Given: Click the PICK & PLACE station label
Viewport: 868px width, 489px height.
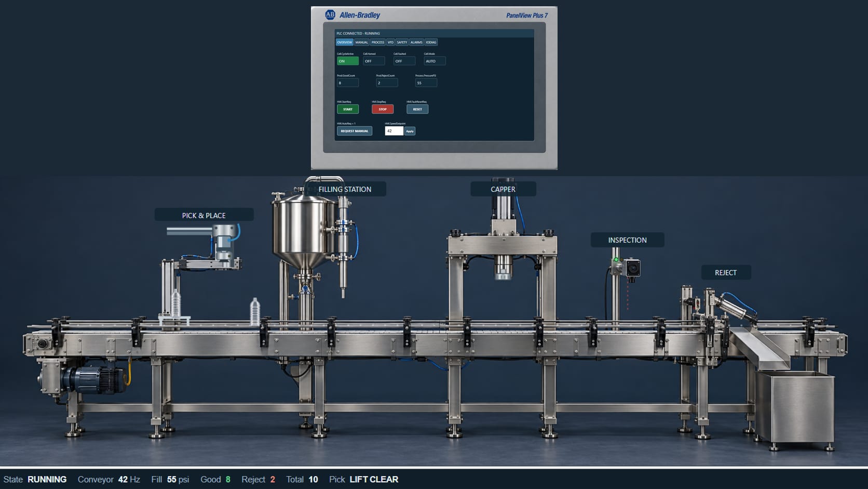Looking at the screenshot, I should click(x=204, y=215).
